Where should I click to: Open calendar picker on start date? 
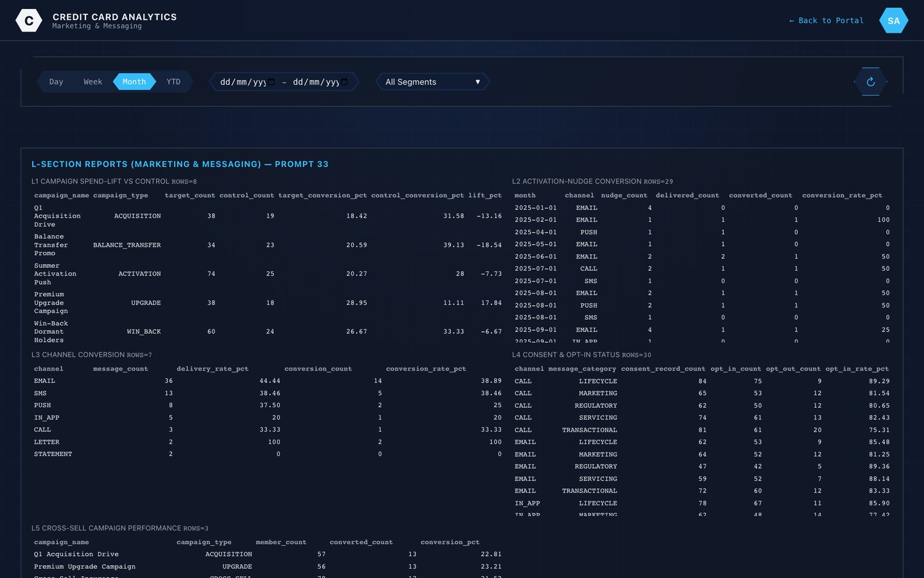(x=271, y=82)
